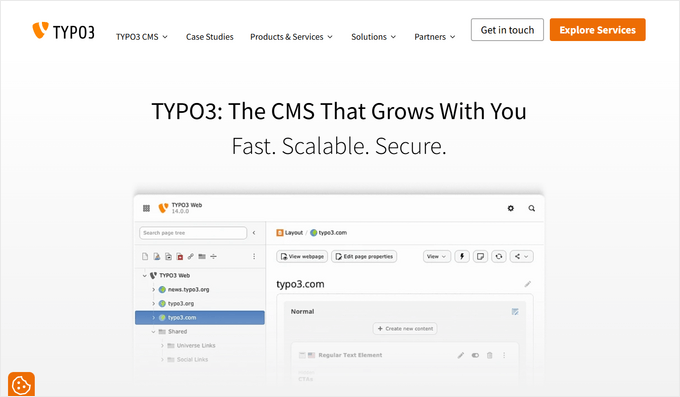
Task: Select the shortcut page icon in tree toolbar
Action: coord(168,256)
